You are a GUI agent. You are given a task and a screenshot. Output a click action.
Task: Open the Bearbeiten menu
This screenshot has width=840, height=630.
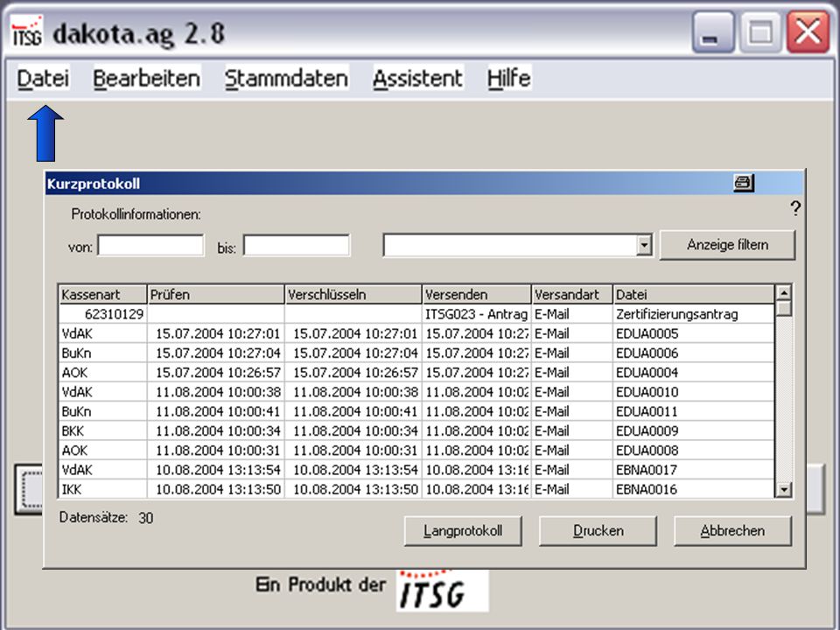(x=147, y=78)
